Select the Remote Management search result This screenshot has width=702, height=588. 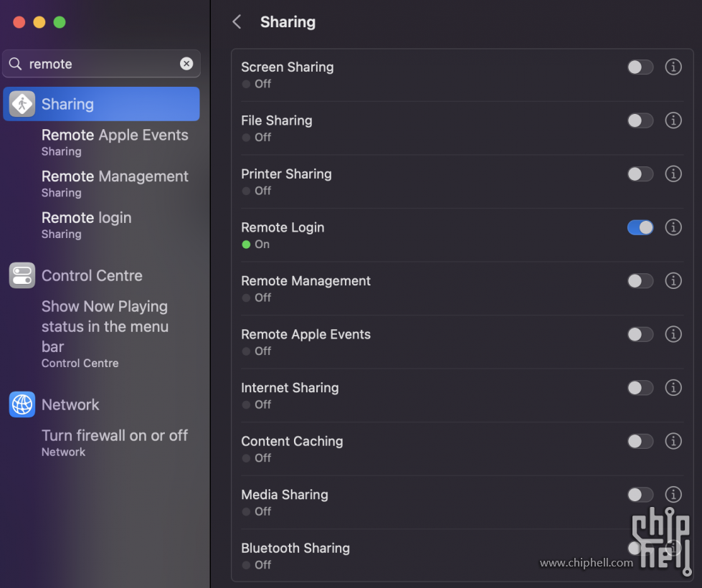[x=115, y=176]
